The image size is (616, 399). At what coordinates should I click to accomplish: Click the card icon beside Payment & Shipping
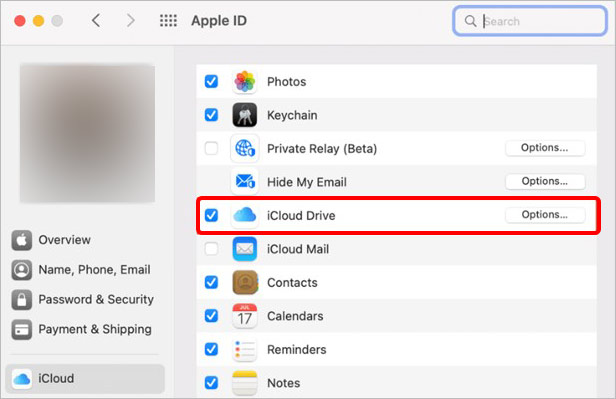tap(22, 329)
